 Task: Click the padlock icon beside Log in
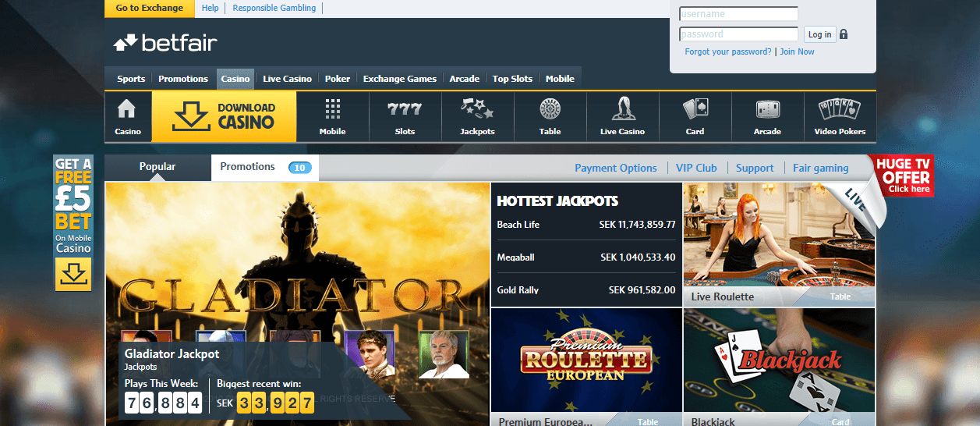click(844, 34)
